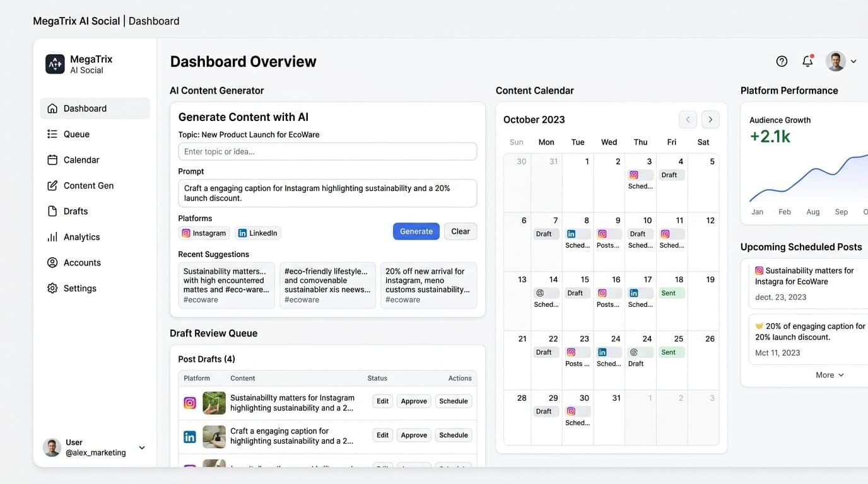
Task: Click the Instagram icon on October 30
Action: 572,412
